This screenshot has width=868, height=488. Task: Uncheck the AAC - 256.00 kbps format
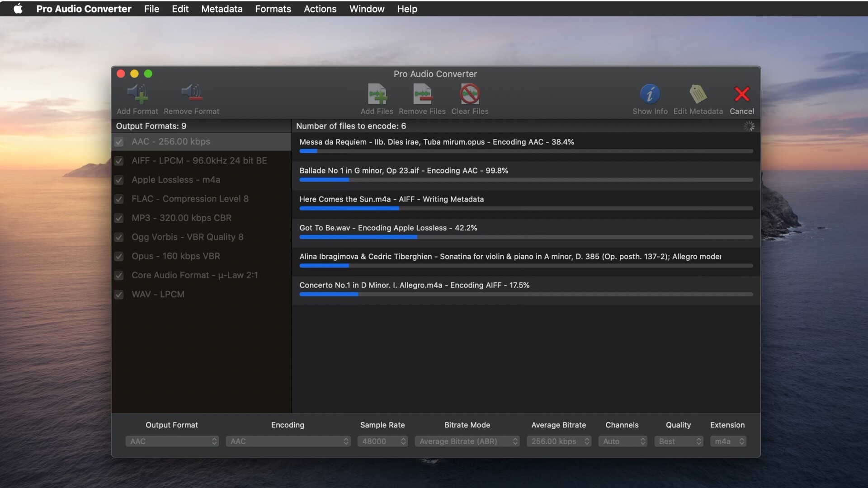pyautogui.click(x=119, y=142)
